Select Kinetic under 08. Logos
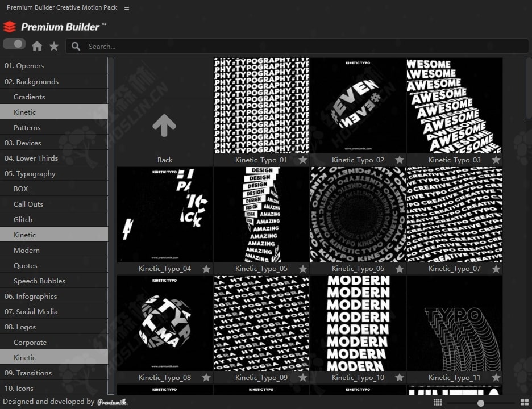 [x=54, y=357]
